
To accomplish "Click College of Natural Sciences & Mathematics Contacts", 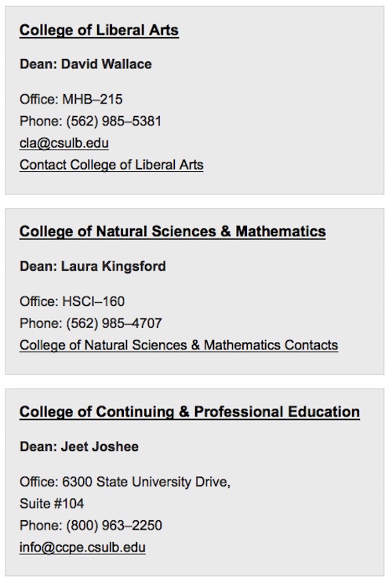I will point(179,345).
